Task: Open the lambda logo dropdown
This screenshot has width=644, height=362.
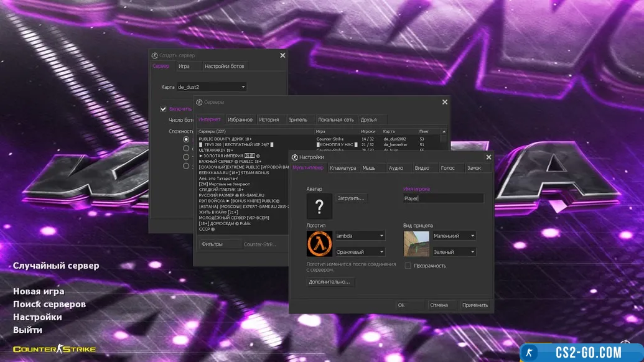Action: coord(360,236)
